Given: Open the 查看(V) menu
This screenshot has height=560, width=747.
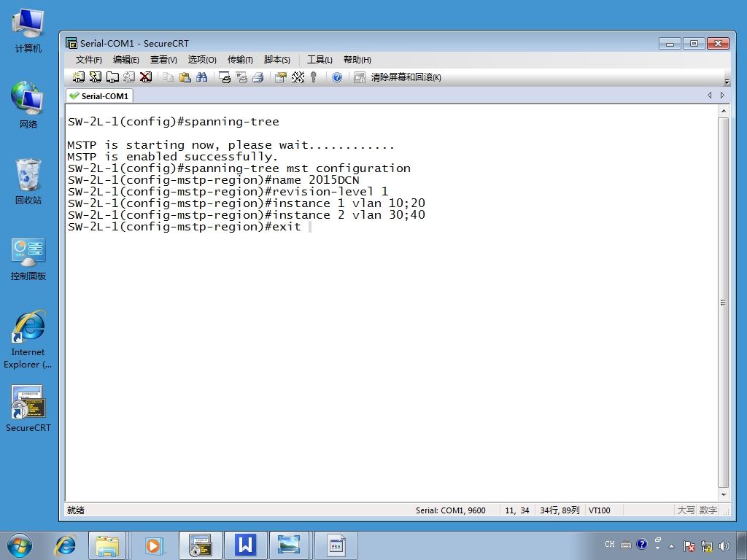Looking at the screenshot, I should [163, 60].
